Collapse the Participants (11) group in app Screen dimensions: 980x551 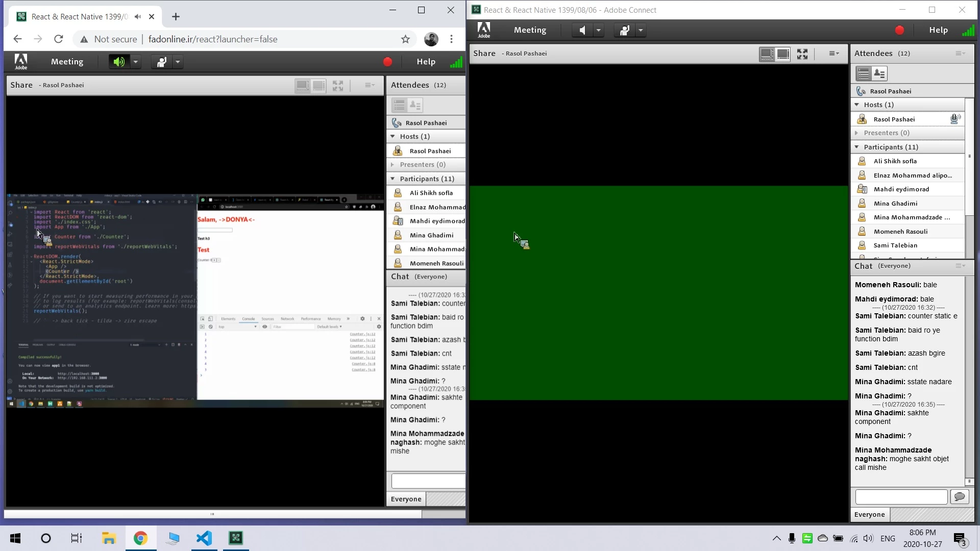(857, 147)
